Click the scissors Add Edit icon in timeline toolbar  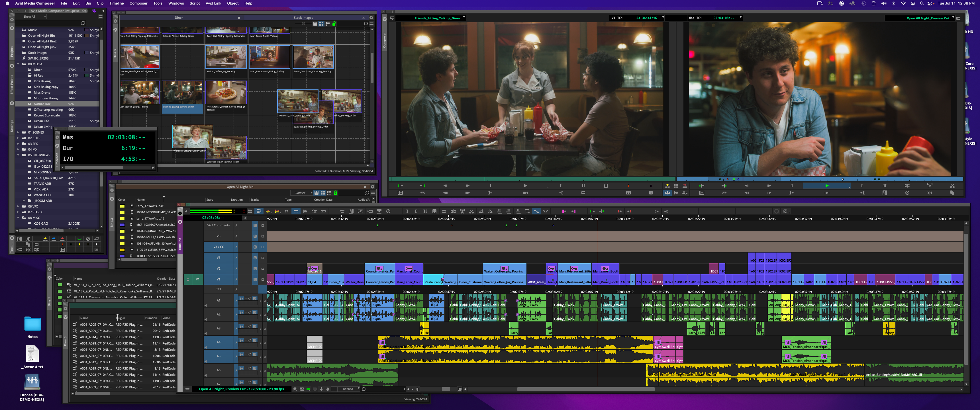coord(471,212)
